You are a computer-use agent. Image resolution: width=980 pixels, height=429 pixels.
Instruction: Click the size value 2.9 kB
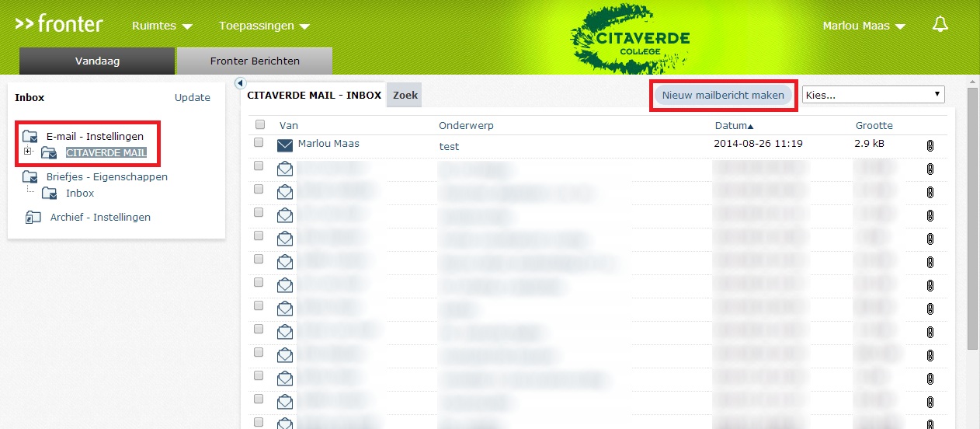868,144
